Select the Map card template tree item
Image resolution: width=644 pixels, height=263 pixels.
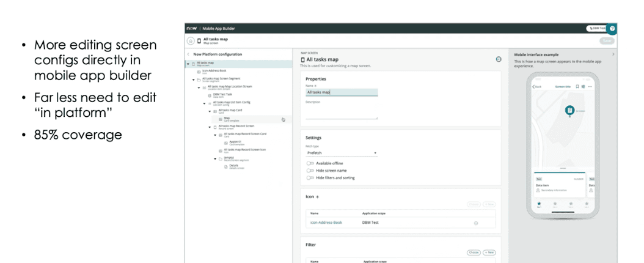click(227, 119)
